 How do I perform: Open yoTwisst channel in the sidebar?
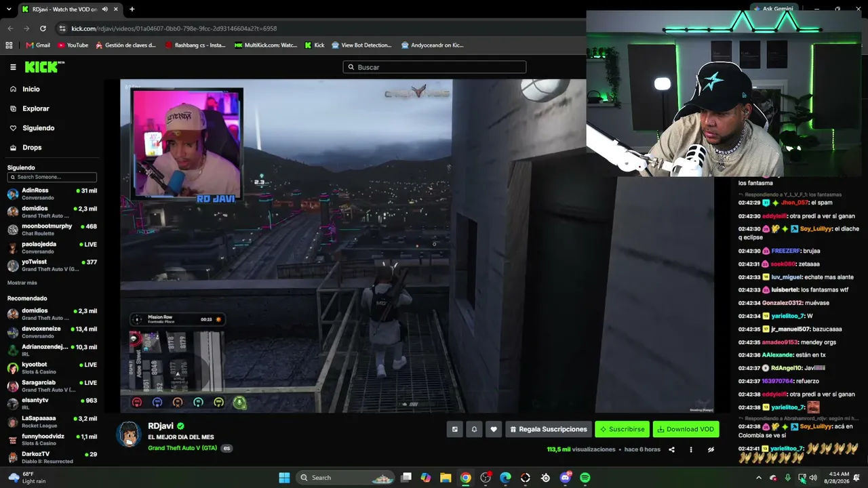click(x=52, y=265)
